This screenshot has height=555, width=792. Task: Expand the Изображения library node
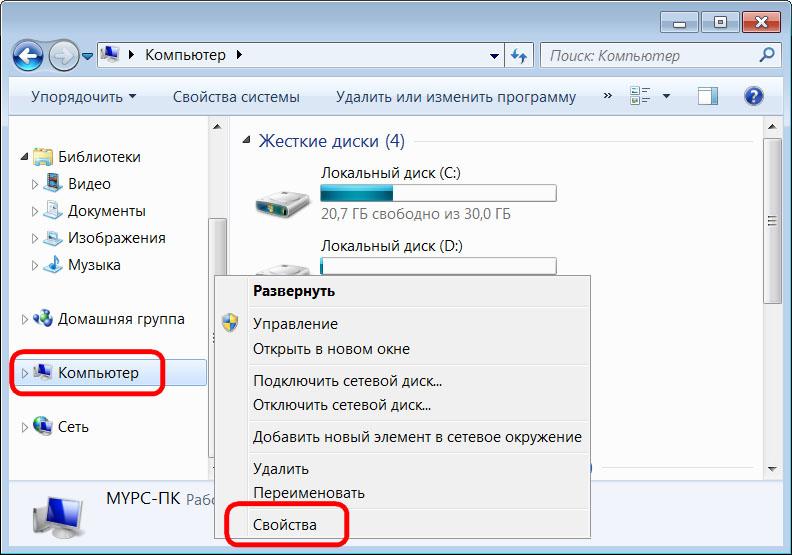[34, 238]
